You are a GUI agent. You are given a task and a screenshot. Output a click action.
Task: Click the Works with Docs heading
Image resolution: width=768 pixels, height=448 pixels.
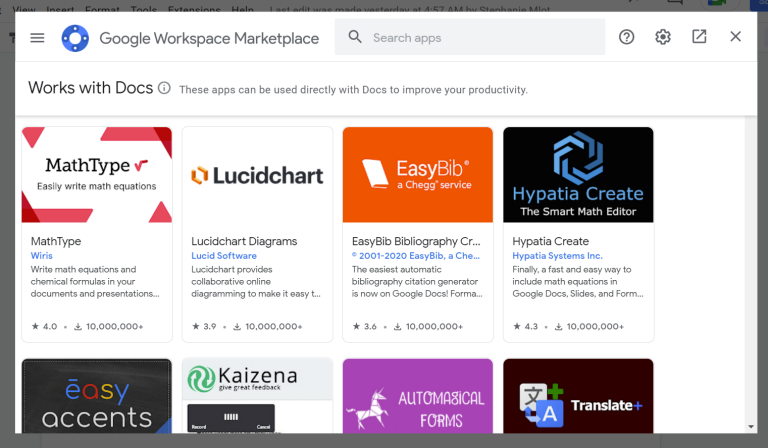coord(91,88)
